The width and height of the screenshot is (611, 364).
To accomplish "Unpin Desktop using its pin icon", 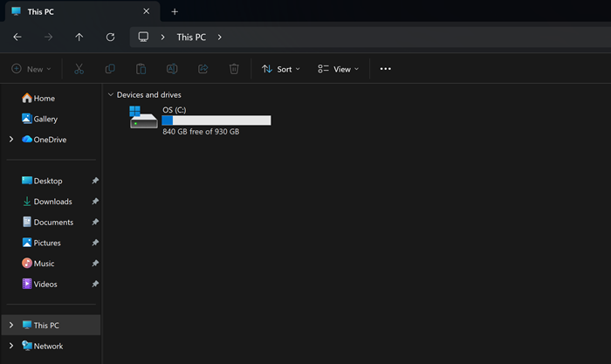I will coord(95,181).
